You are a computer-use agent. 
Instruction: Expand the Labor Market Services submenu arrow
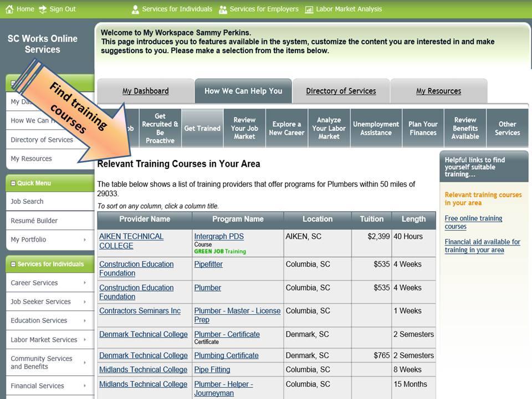85,340
